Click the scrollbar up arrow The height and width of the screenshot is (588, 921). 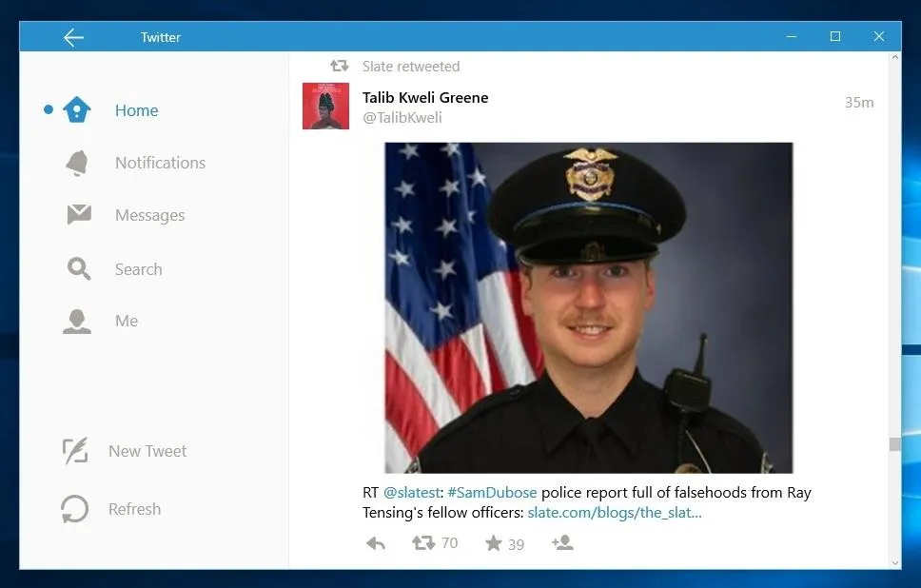pyautogui.click(x=894, y=58)
